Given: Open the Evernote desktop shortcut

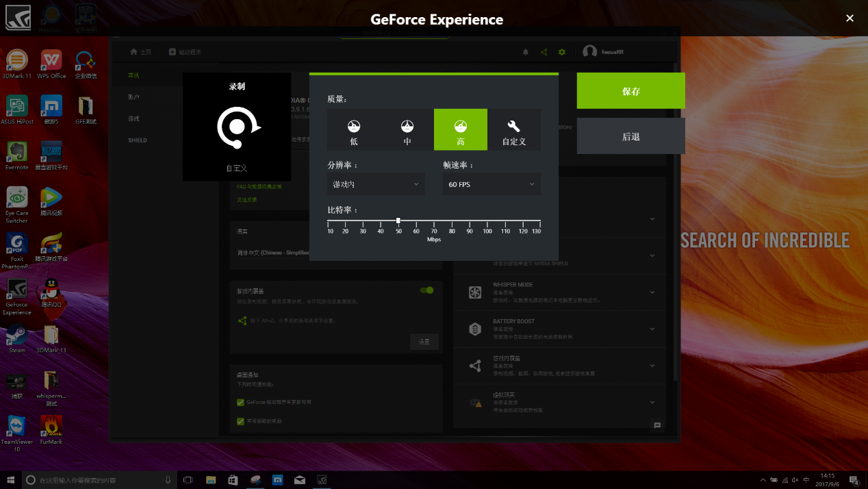Looking at the screenshot, I should click(17, 155).
